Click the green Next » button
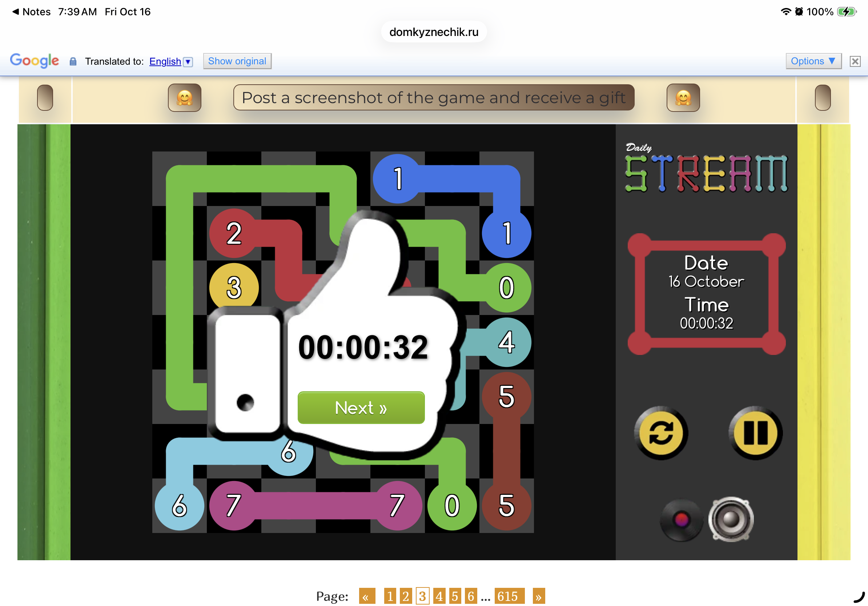 click(x=361, y=408)
